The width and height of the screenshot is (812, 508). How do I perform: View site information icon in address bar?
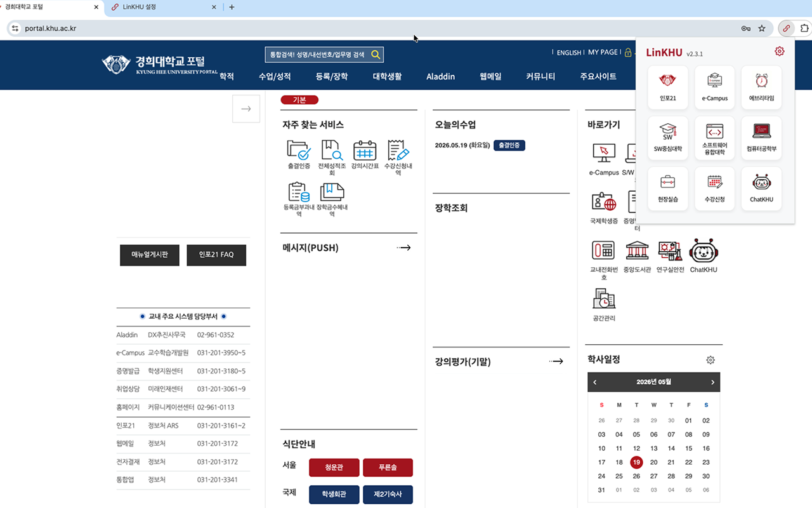tap(15, 29)
